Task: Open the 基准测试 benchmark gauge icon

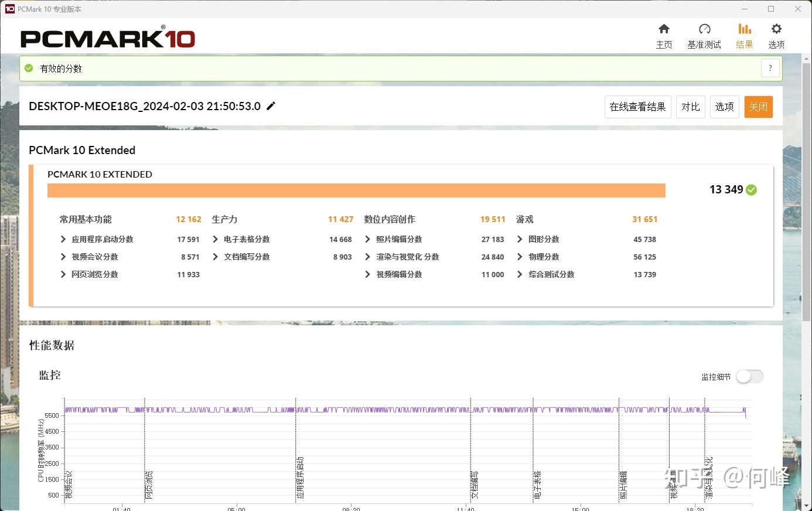Action: click(x=704, y=29)
